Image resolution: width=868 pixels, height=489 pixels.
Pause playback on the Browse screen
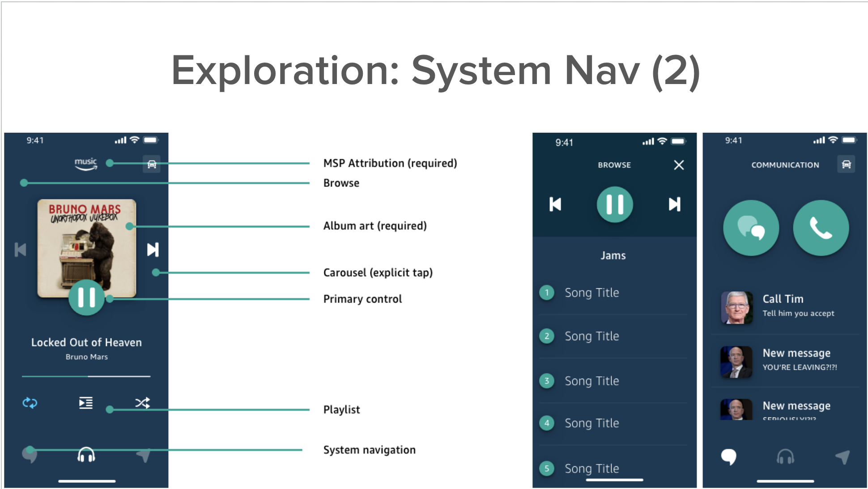(615, 204)
